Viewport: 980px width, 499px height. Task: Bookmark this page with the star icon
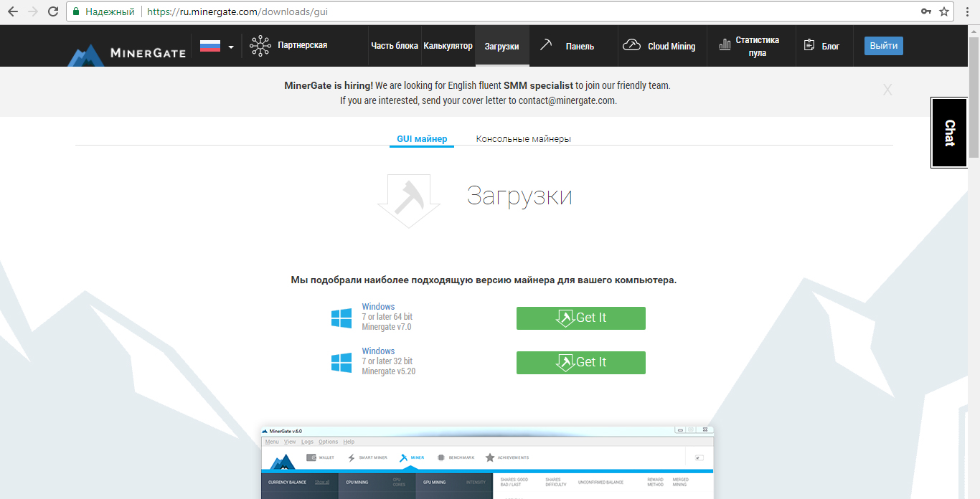[944, 11]
